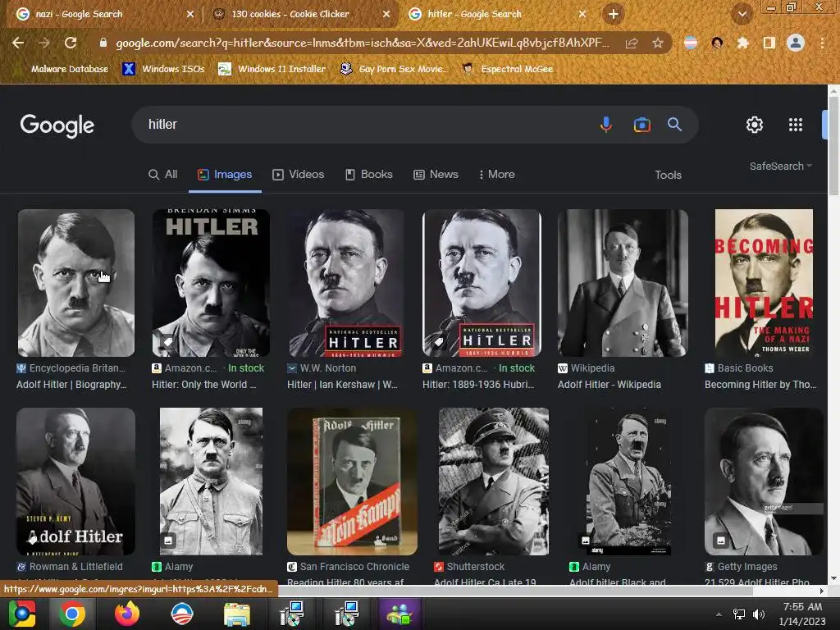Click the Start button on the taskbar
Image resolution: width=840 pixels, height=630 pixels.
pyautogui.click(x=21, y=614)
